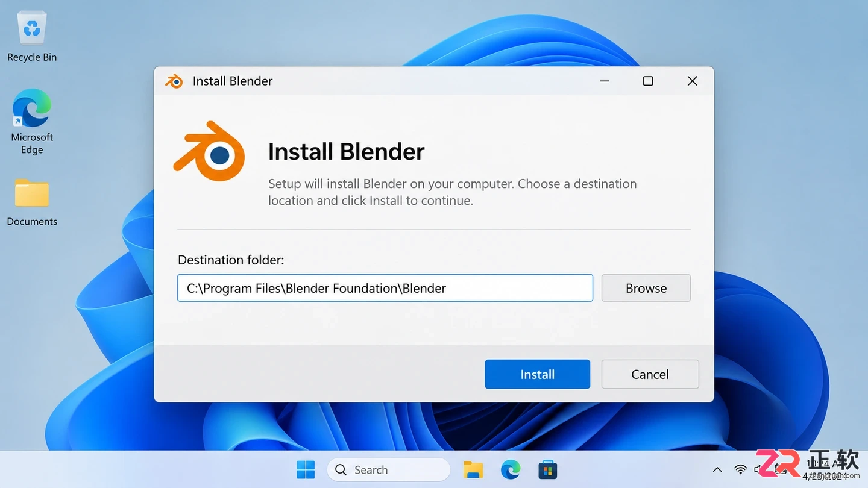Select the Microsoft Edge desktop shortcut
This screenshot has width=868, height=488.
point(32,122)
